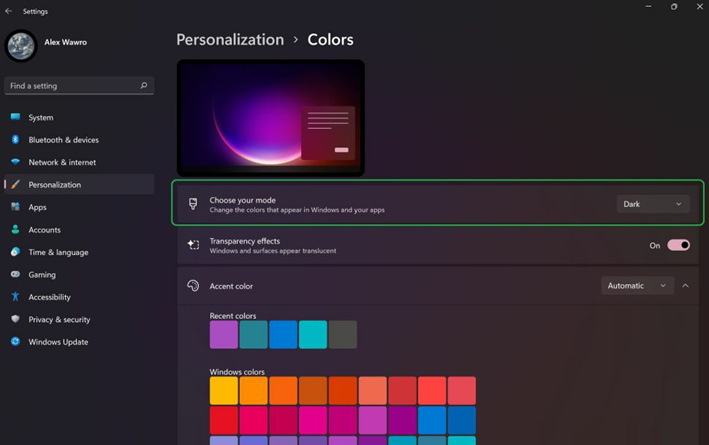
Task: Open the Alex Wawro account profile
Action: (64, 42)
